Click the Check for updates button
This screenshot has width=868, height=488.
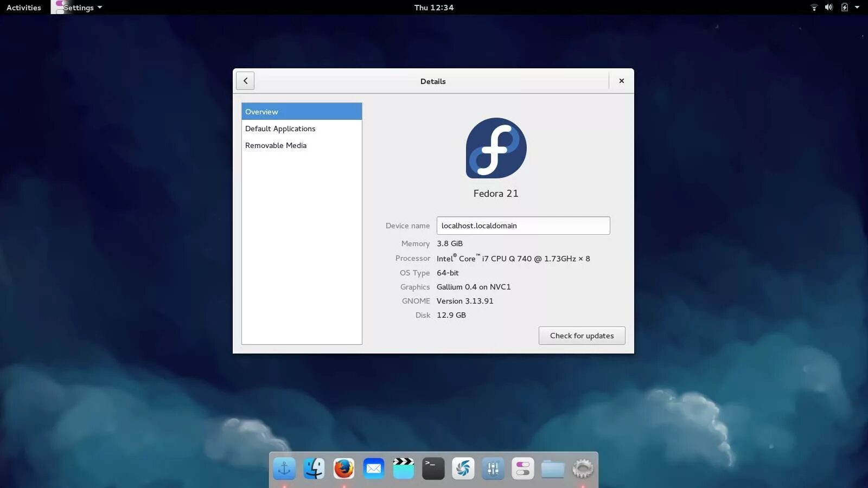[x=582, y=336]
